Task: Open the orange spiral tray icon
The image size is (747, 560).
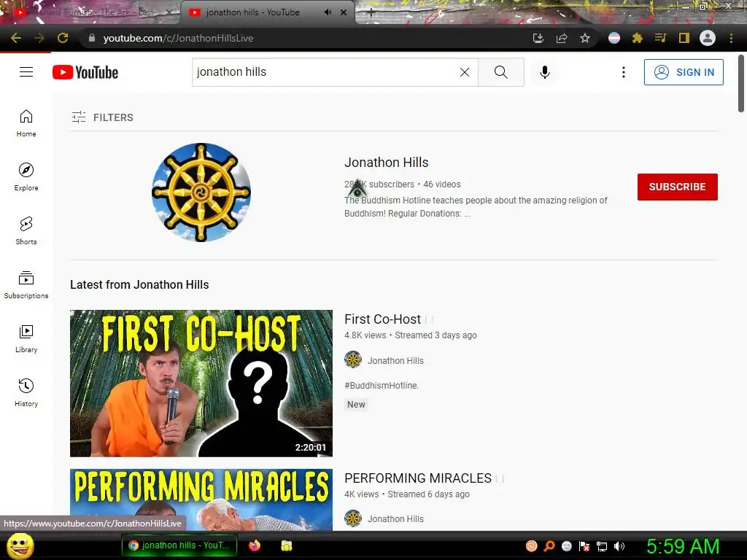Action: [x=532, y=546]
